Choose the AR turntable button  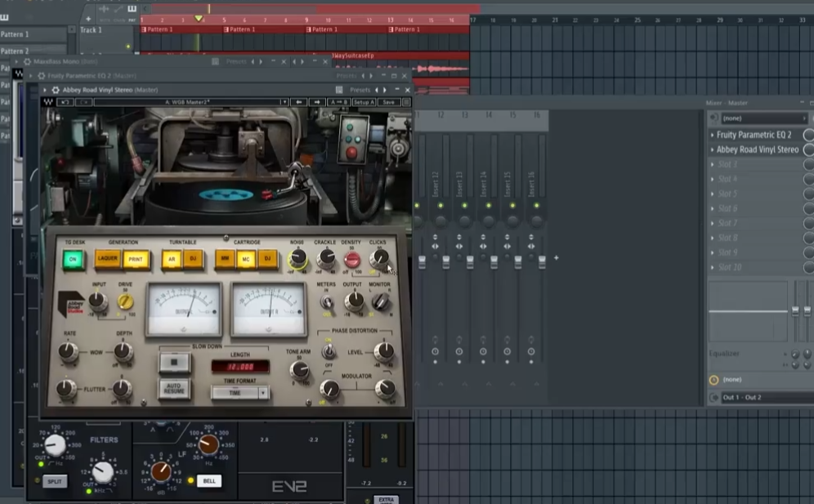172,259
